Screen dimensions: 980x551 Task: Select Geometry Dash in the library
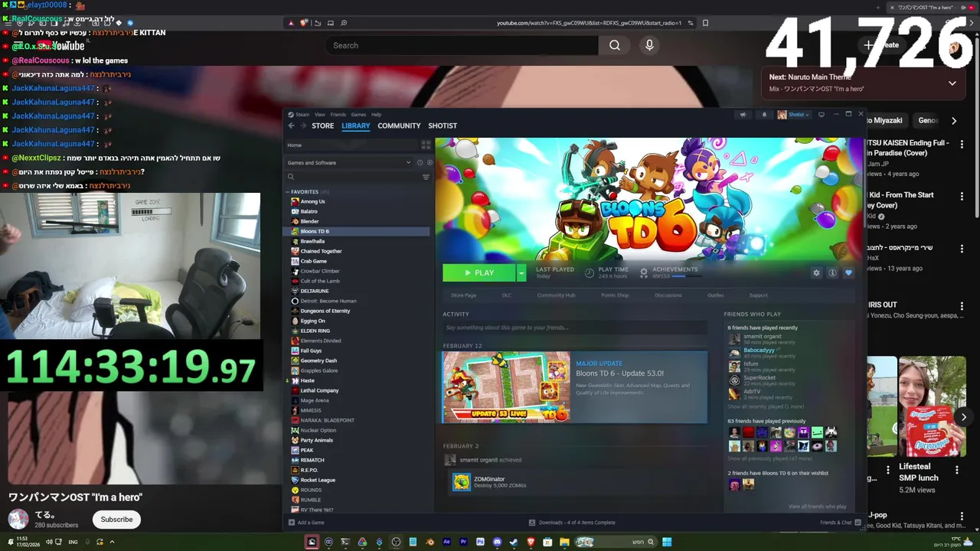click(318, 360)
